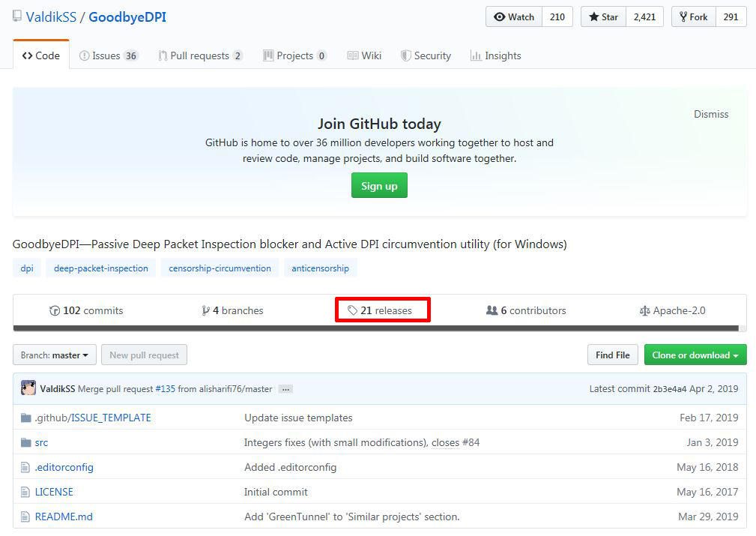Open the Projects tab
Screen dimensions: 756x536
coord(294,55)
